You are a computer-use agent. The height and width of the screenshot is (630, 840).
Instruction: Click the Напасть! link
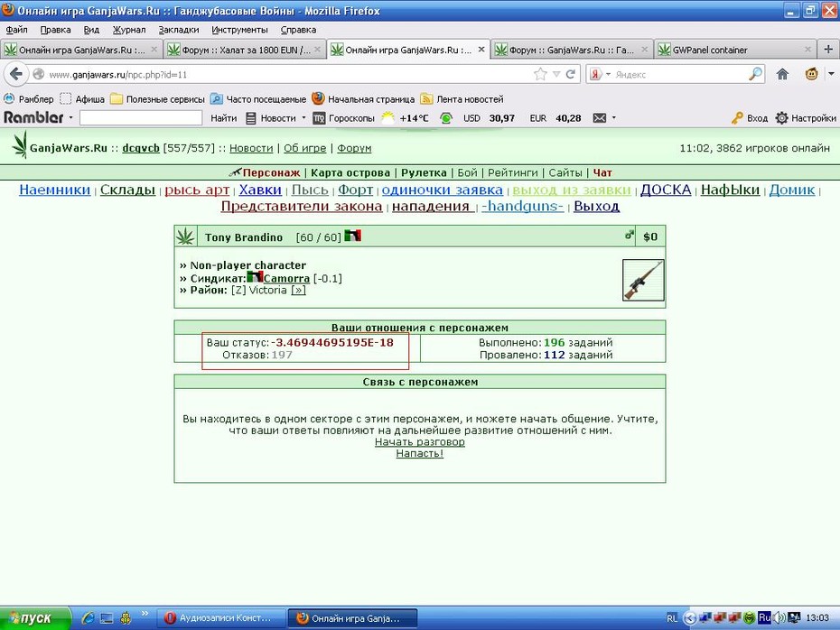[419, 453]
